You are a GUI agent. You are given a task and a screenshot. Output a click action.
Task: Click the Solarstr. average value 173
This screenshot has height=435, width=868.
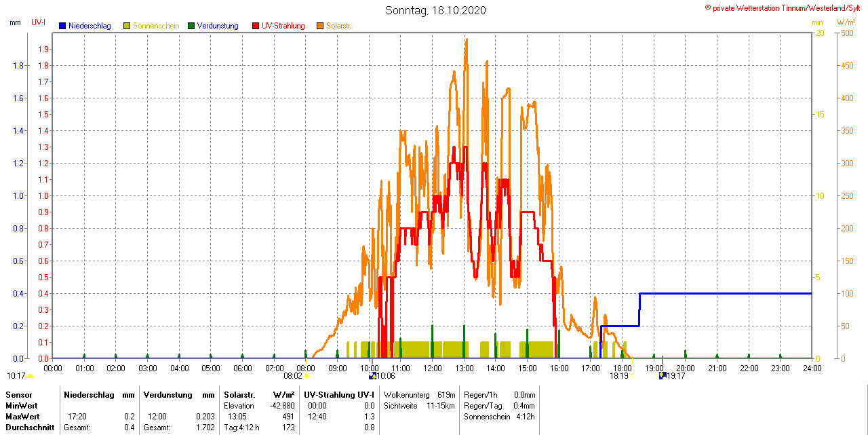click(x=288, y=428)
